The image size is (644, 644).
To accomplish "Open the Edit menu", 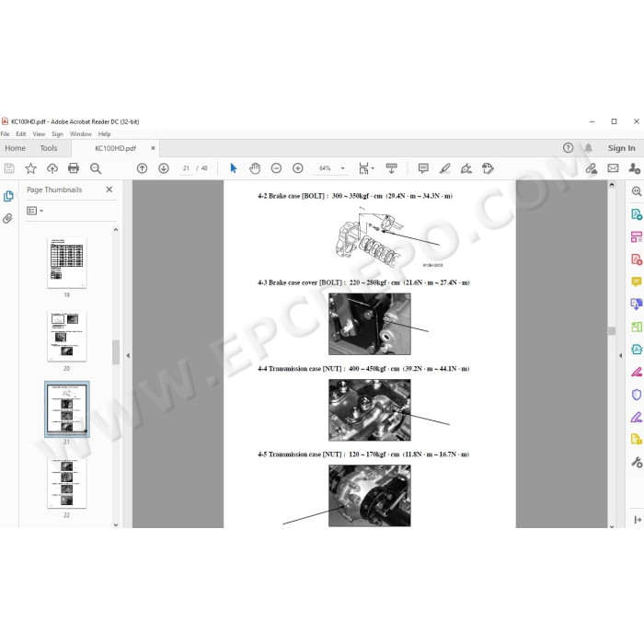I will point(21,134).
